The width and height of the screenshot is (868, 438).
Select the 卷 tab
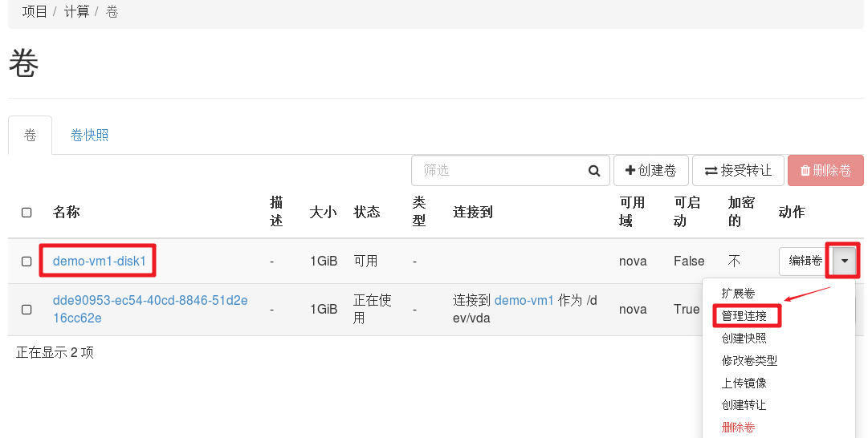coord(30,136)
